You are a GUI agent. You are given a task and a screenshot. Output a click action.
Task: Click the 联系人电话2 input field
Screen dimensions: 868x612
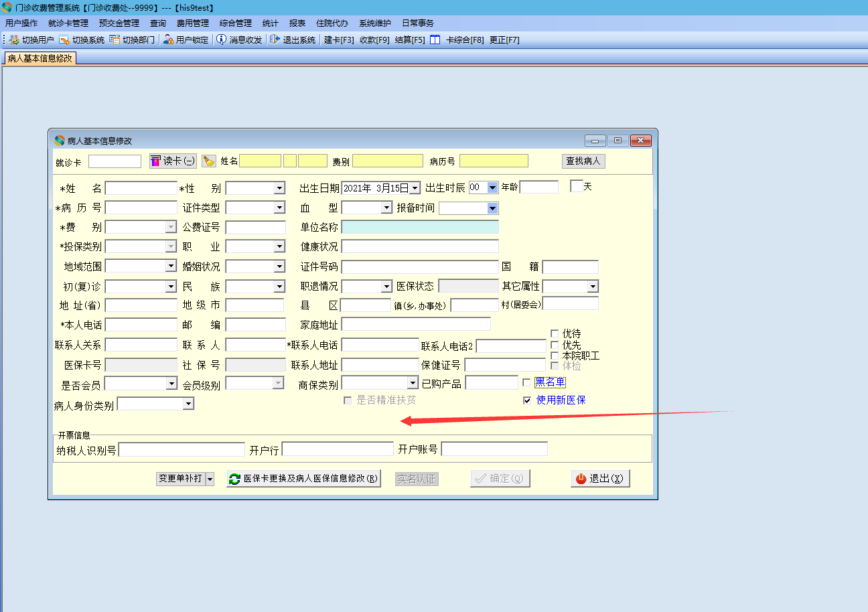click(511, 346)
